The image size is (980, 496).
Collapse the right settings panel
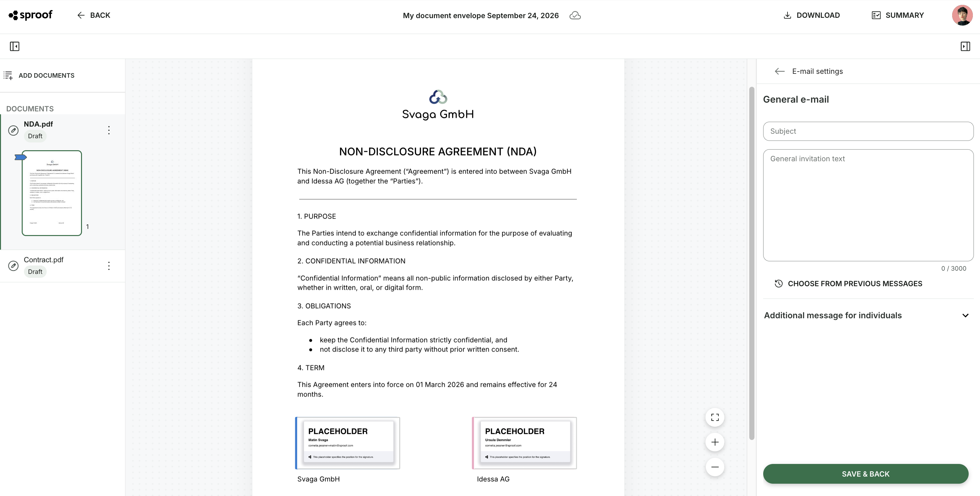(x=965, y=46)
